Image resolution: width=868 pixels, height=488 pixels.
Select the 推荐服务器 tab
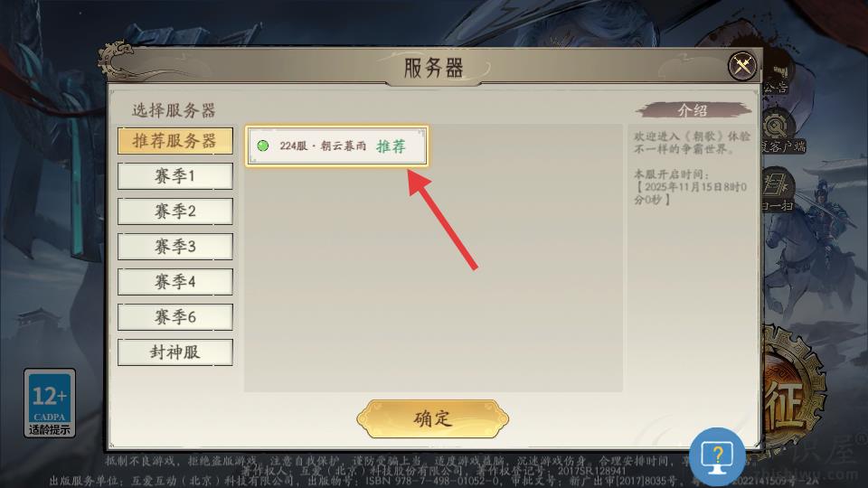(x=175, y=141)
